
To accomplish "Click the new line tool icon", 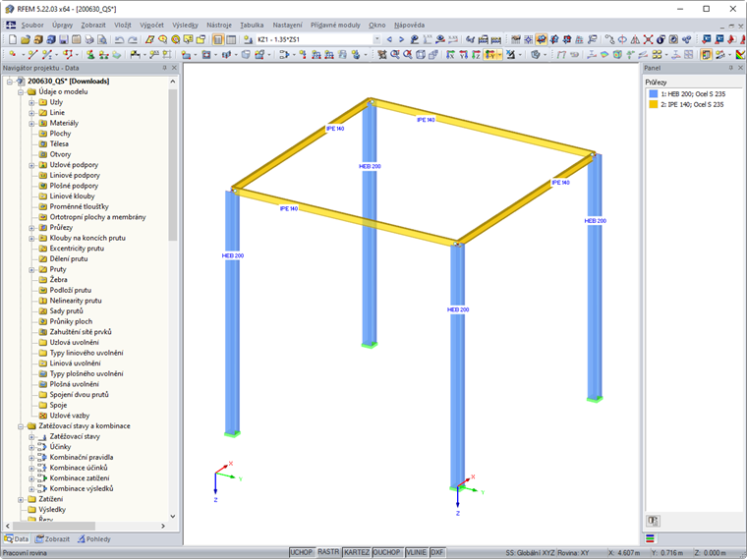I will pos(31,55).
